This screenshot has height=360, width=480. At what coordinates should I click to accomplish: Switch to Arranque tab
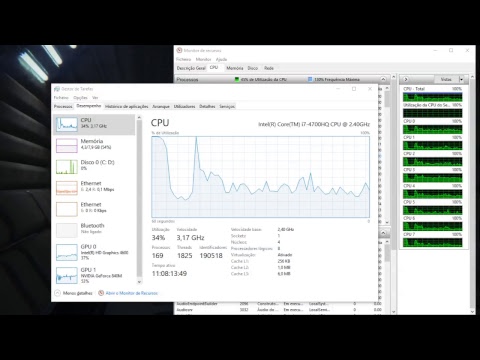(x=161, y=106)
